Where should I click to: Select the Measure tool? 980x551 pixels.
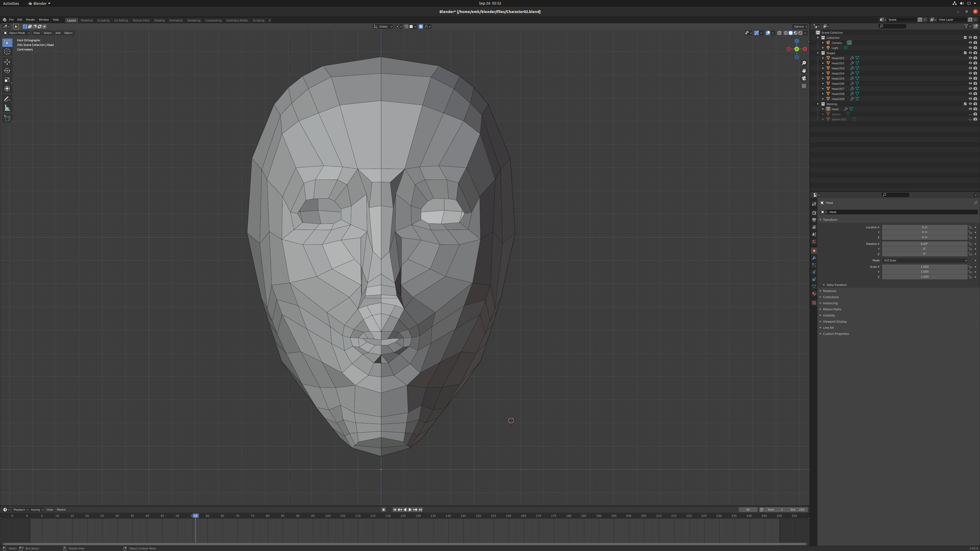click(7, 108)
